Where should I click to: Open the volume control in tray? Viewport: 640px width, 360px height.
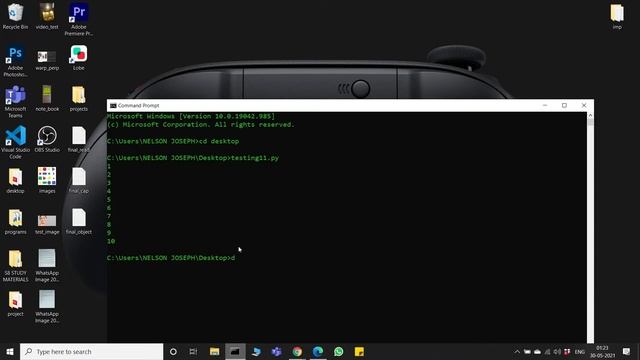click(x=557, y=351)
